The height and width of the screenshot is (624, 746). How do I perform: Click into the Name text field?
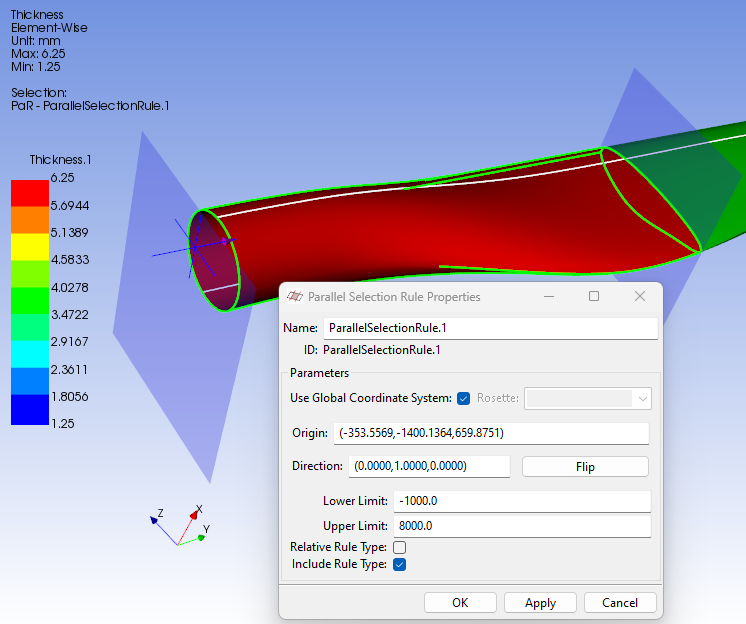point(490,328)
